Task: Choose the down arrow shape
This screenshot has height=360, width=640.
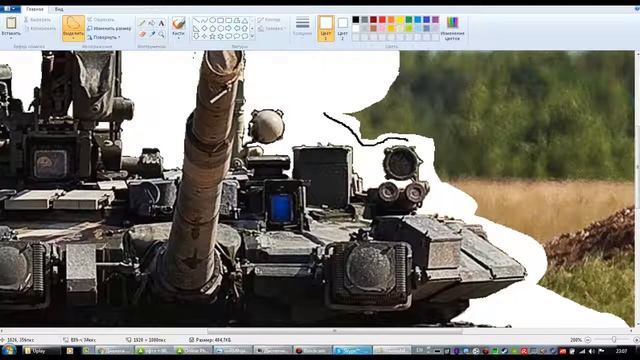Action: coord(196,36)
